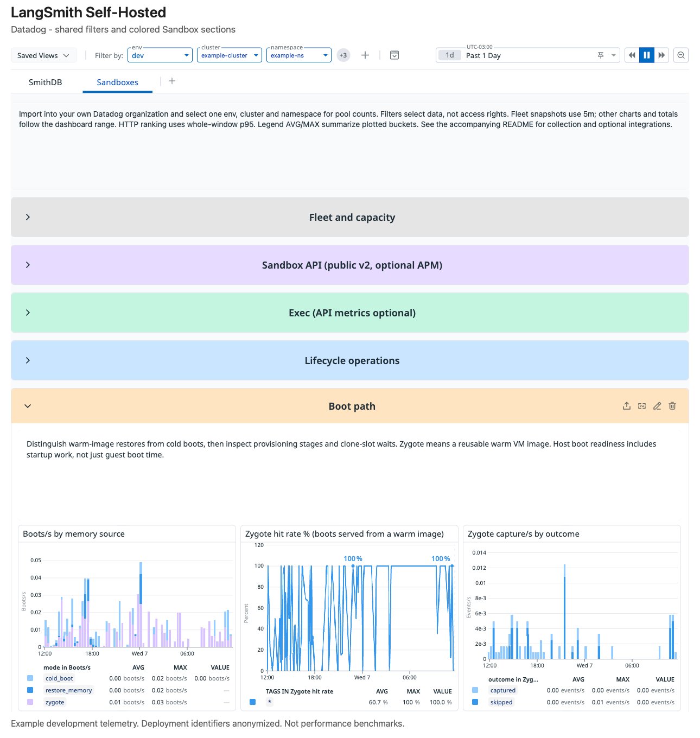Step forward in time with fast-forward button
This screenshot has width=700, height=738.
[661, 55]
